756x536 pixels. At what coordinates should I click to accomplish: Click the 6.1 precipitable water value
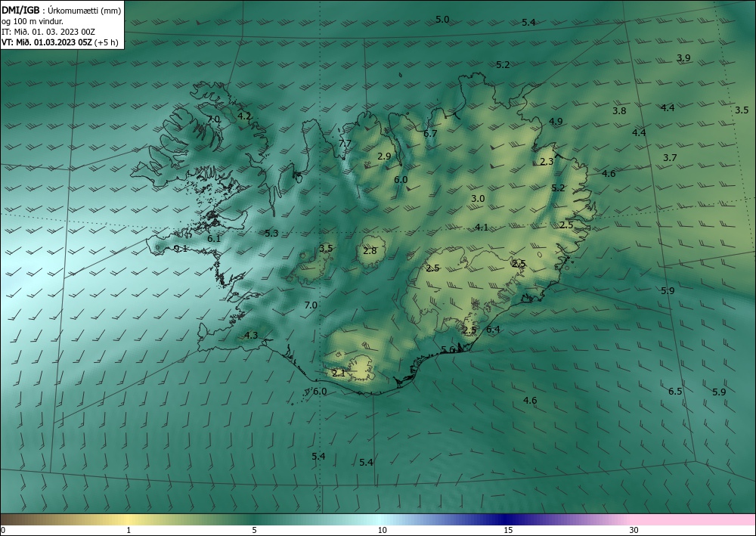click(x=214, y=239)
